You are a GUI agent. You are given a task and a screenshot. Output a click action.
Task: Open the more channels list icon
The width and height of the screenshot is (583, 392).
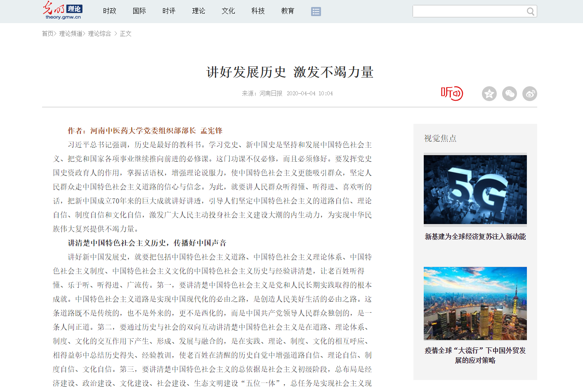click(x=316, y=12)
